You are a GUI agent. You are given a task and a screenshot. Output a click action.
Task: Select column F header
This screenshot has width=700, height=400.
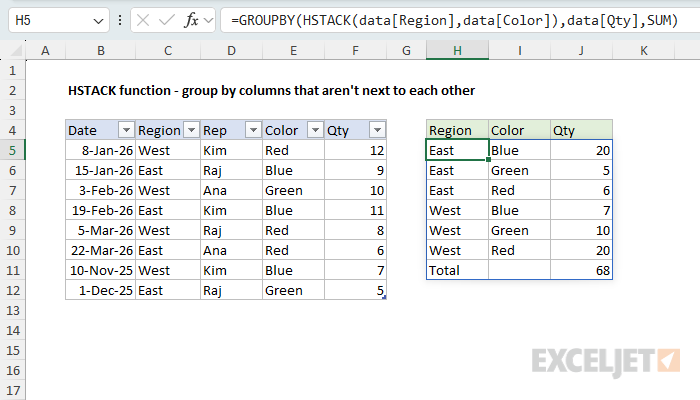[355, 50]
